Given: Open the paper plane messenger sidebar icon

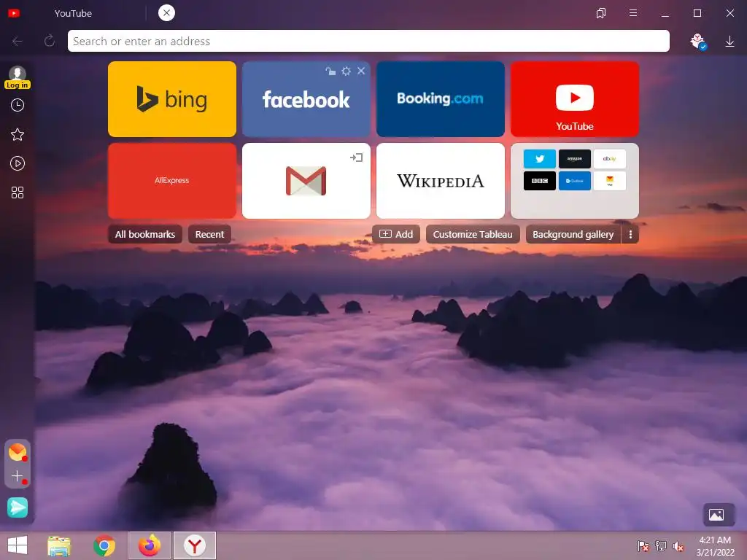Looking at the screenshot, I should 18,507.
